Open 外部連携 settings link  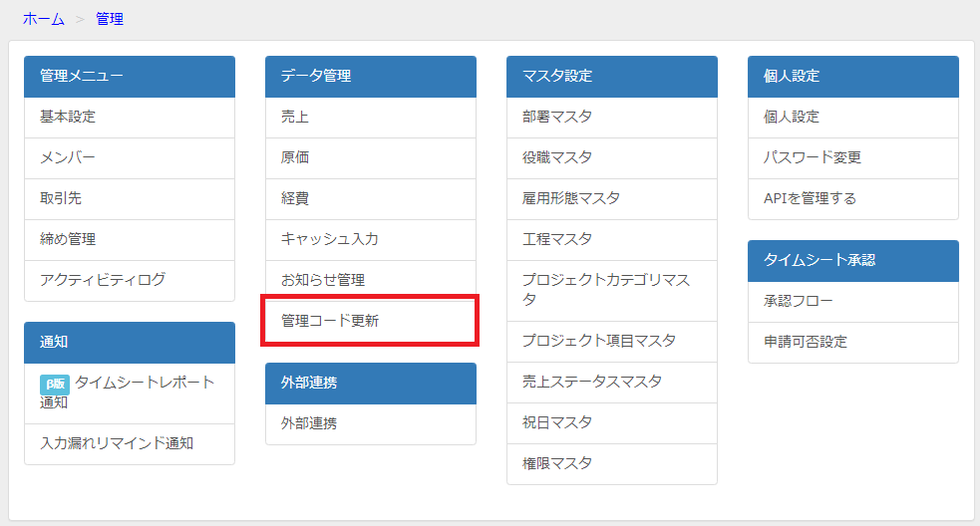(371, 424)
